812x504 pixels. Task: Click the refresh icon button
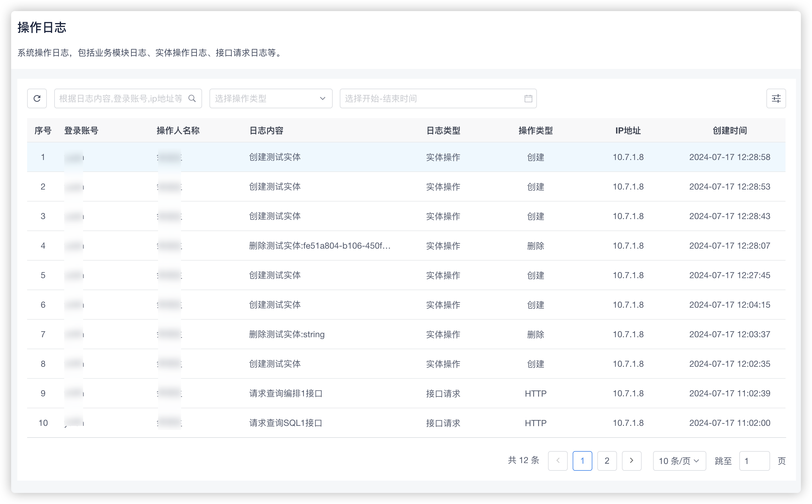[x=37, y=98]
